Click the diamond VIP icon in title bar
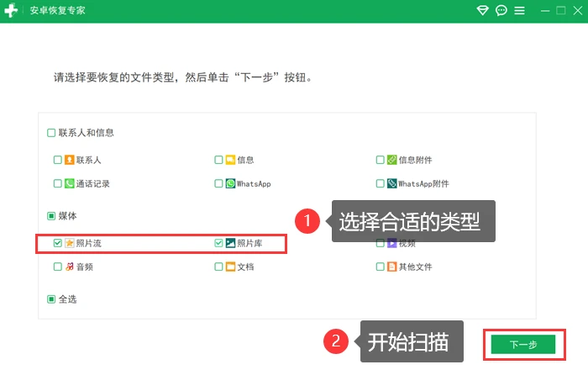The width and height of the screenshot is (588, 391). 482,10
